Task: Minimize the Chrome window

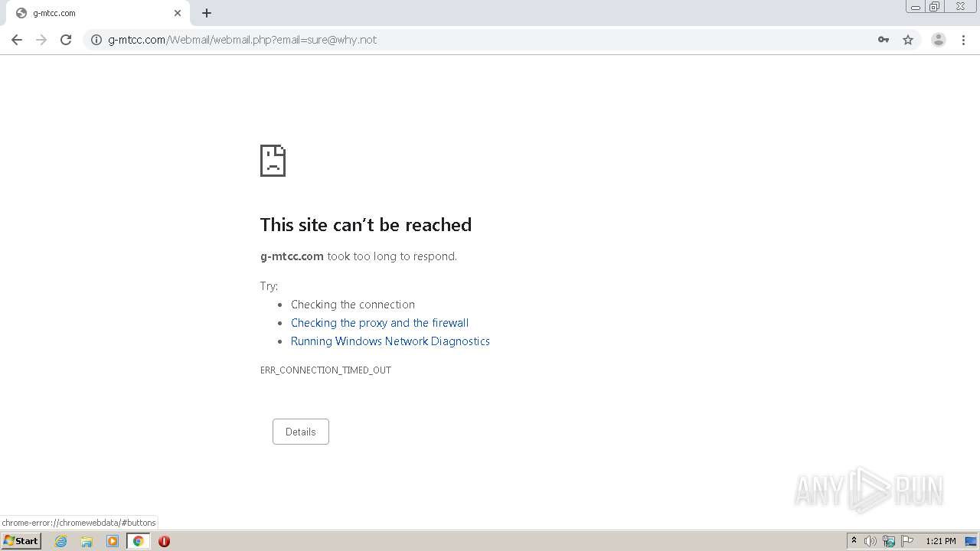Action: 915,7
